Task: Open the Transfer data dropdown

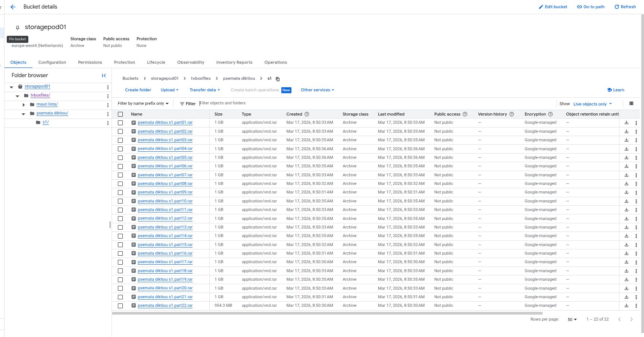Action: (204, 90)
